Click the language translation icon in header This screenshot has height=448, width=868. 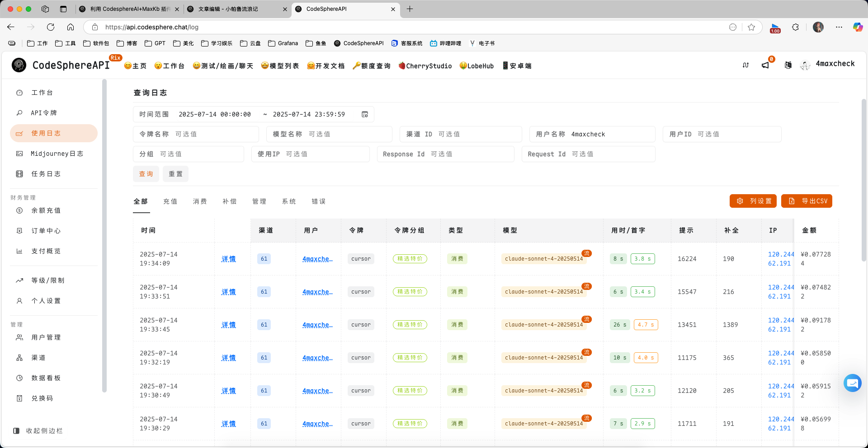[x=788, y=65]
